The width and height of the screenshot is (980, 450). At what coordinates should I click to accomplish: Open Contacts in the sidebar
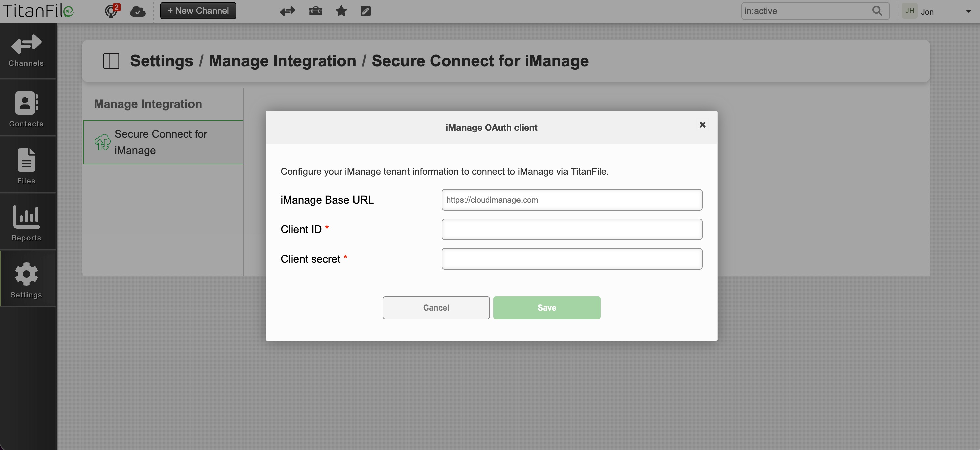point(26,108)
